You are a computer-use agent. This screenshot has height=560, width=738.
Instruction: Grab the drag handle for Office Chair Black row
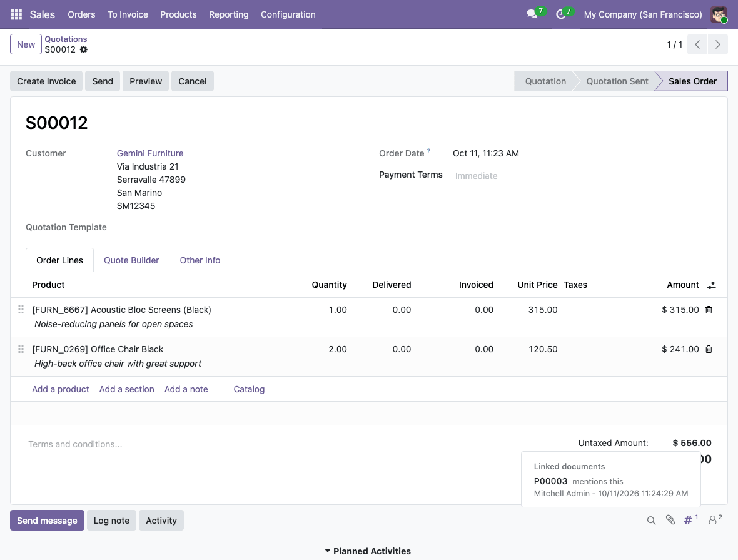(x=21, y=349)
